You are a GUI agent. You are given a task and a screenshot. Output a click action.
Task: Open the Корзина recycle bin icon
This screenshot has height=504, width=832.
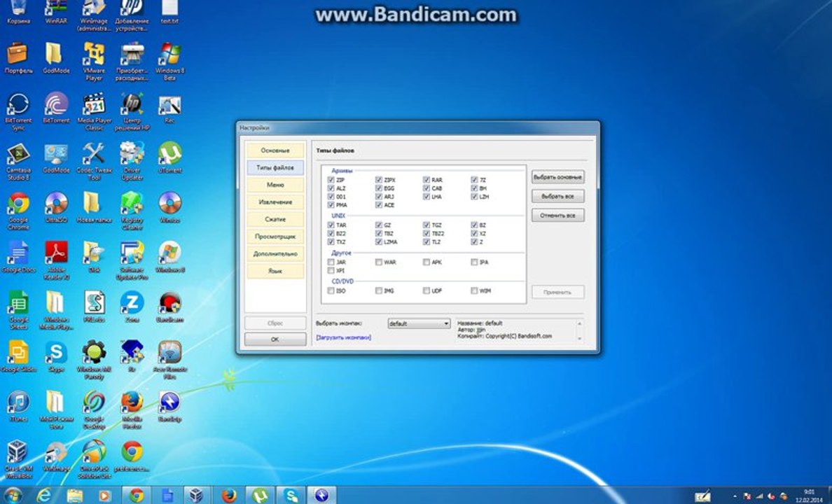tap(18, 13)
